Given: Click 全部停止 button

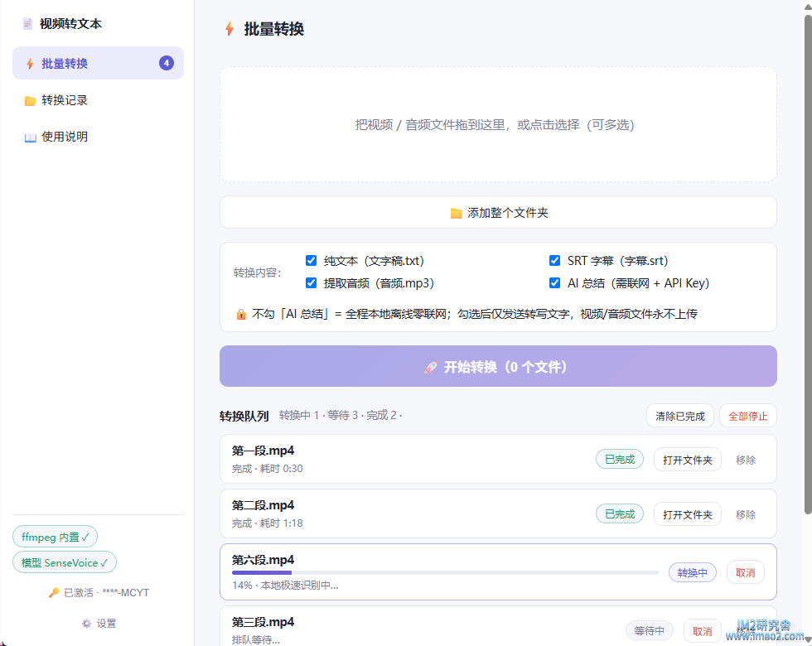Looking at the screenshot, I should point(747,416).
